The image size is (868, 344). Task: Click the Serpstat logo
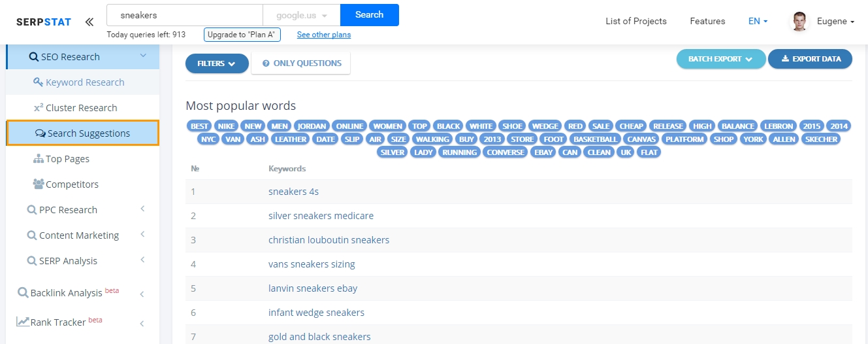44,22
